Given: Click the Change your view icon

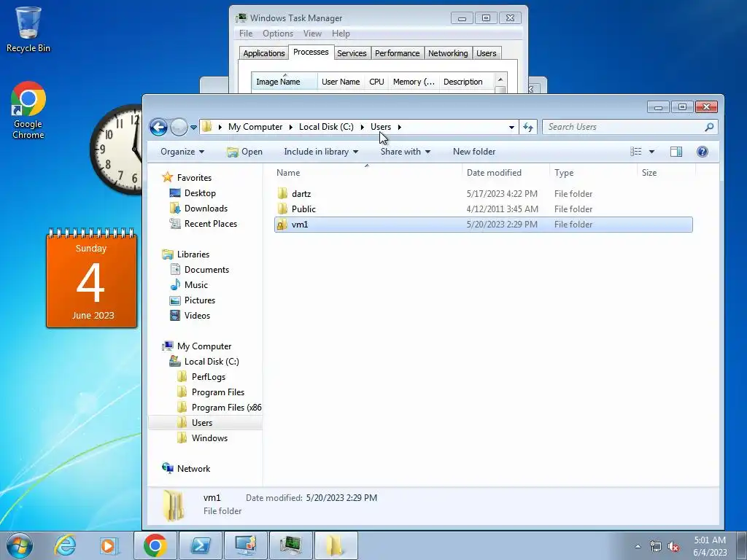Looking at the screenshot, I should point(635,152).
